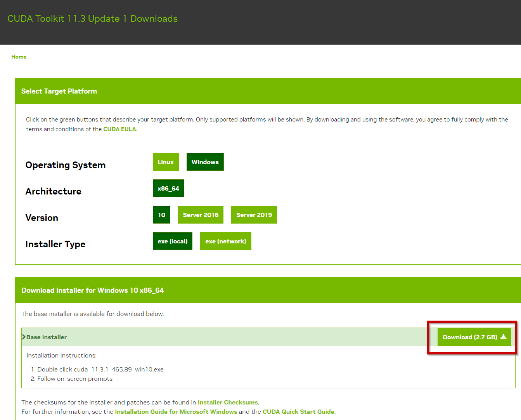
Task: Open Installer Checksums link
Action: click(228, 402)
